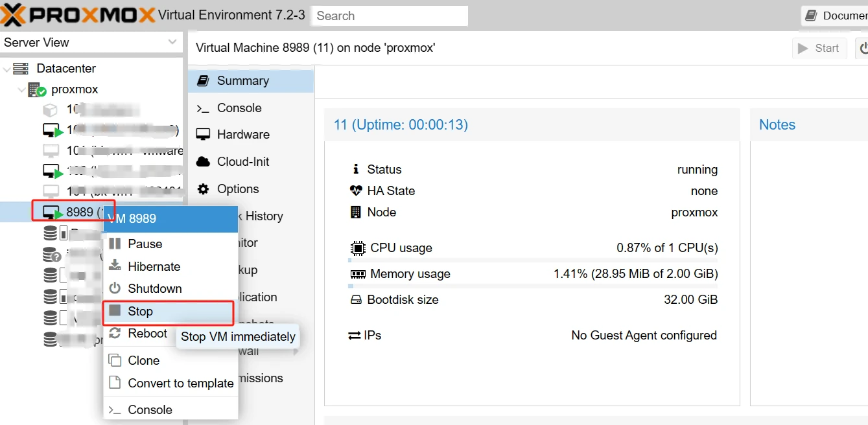868x425 pixels.
Task: Click "Virtual Environment 7.2-3" version text
Action: [x=231, y=15]
